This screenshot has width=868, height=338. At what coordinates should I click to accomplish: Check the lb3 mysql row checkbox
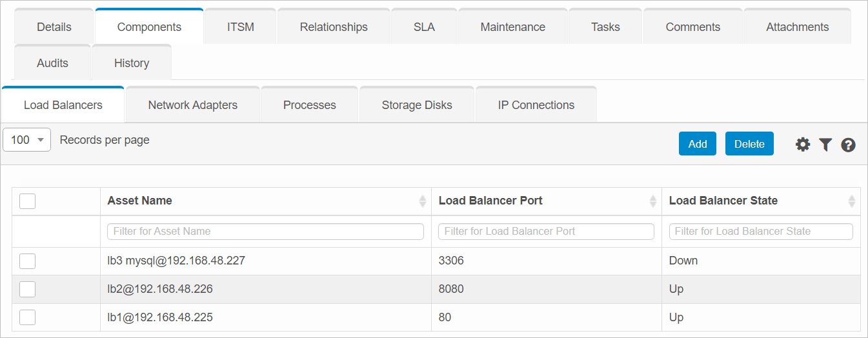pos(27,261)
